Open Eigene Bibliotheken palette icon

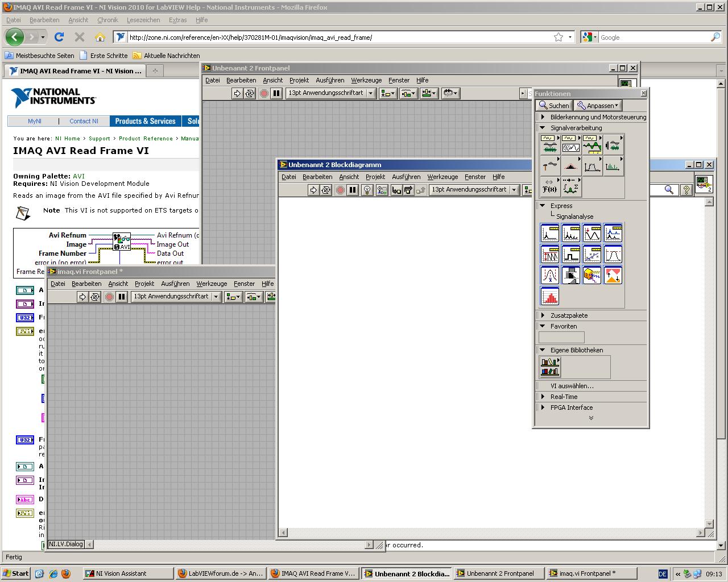tap(549, 367)
